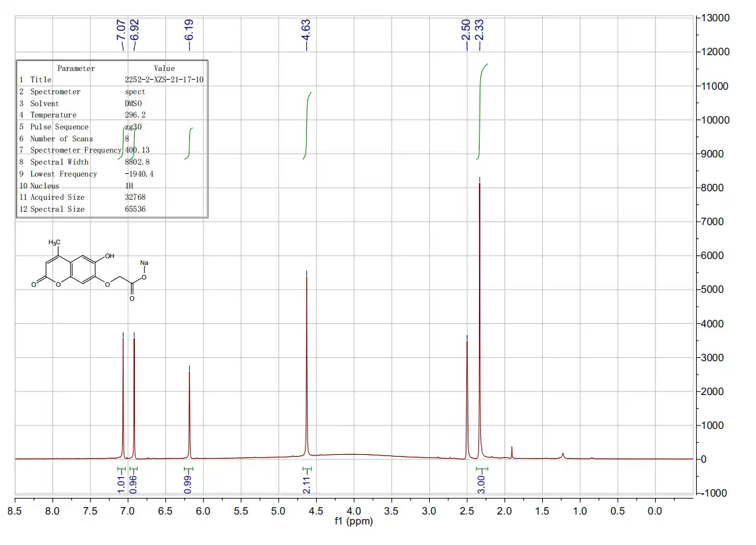Image resolution: width=756 pixels, height=545 pixels.
Task: Click the 0.0 ppm axis tick label
Action: (x=656, y=512)
